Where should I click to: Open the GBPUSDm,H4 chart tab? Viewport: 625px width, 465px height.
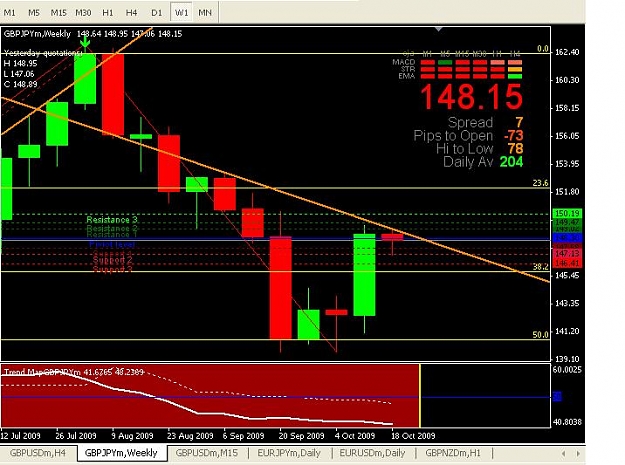click(x=37, y=453)
